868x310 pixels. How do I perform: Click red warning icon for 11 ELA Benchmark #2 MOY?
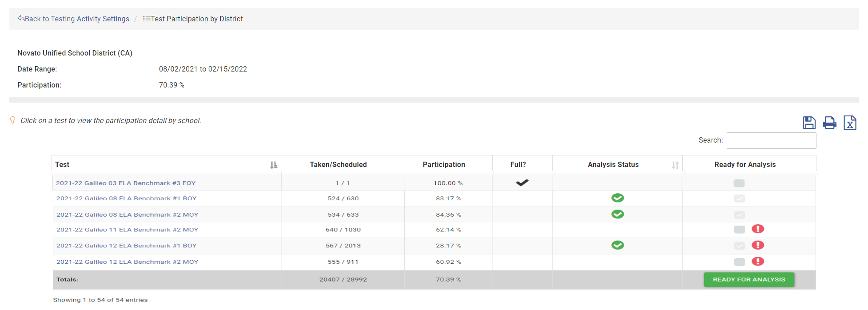coord(757,229)
